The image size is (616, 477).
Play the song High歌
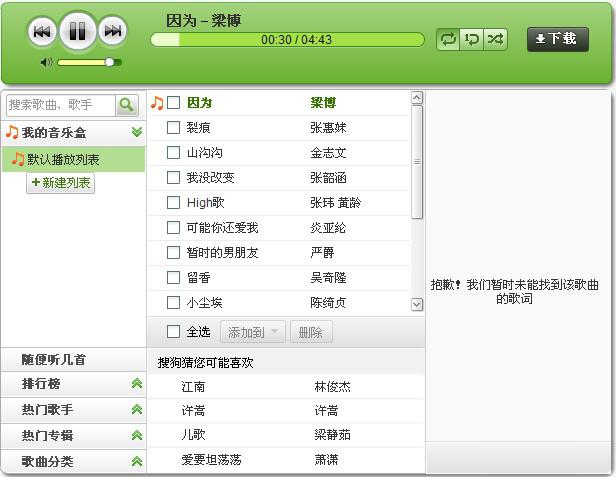tap(205, 203)
